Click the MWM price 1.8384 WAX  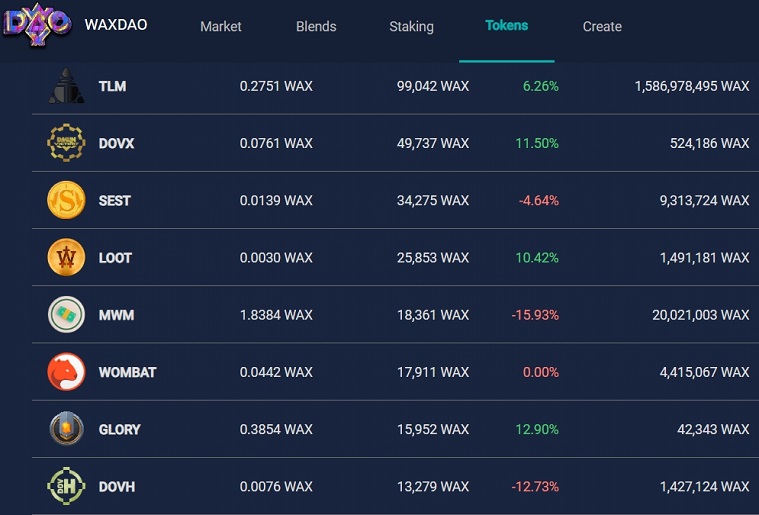pos(276,315)
